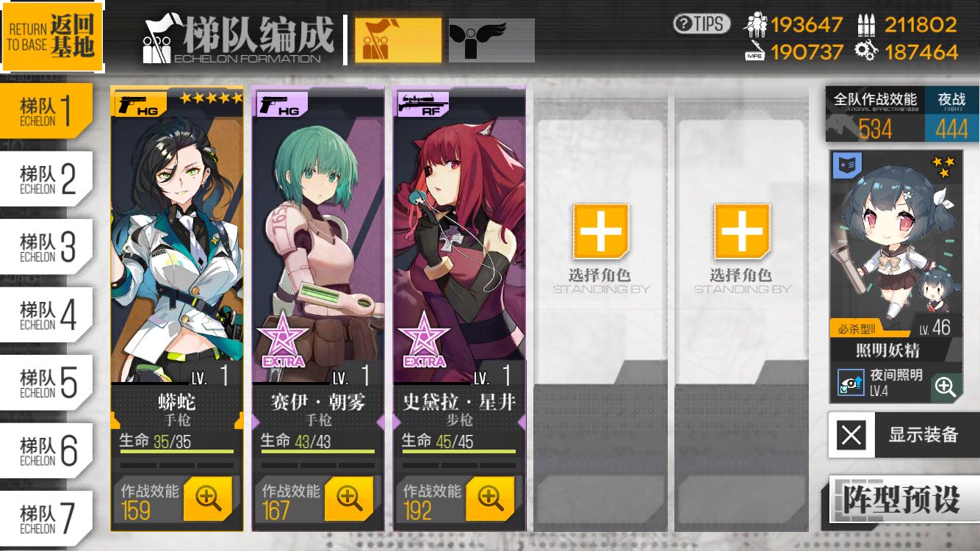Switch to the orange echelon formation mode

pos(398,40)
